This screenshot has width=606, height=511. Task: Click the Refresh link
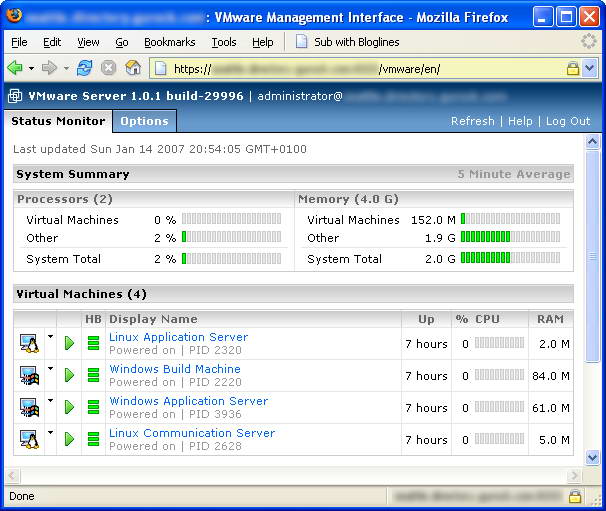point(472,121)
